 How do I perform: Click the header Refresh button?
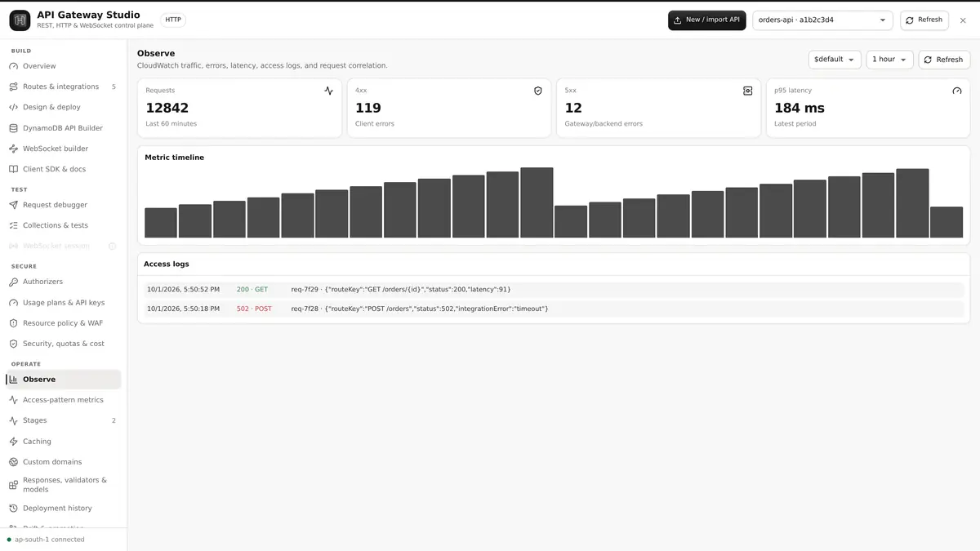(x=924, y=20)
